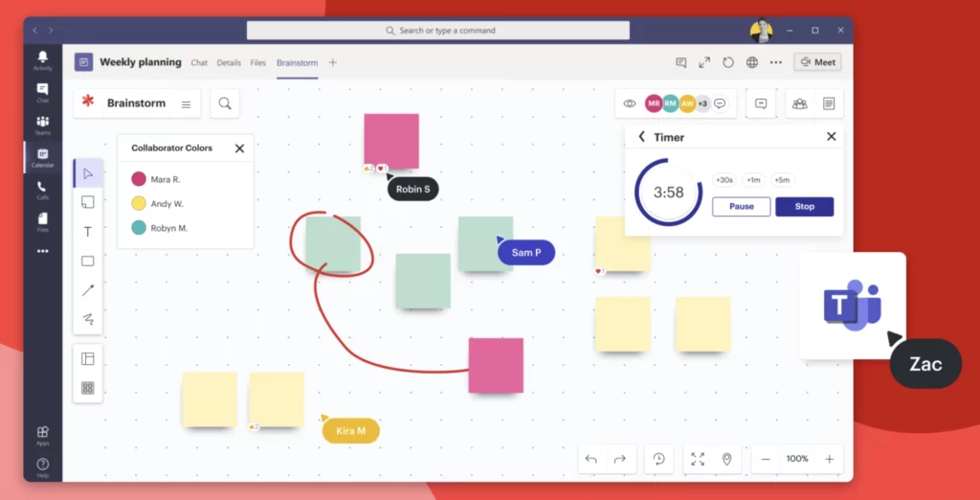Click the MR collaborator avatar
The height and width of the screenshot is (500, 980).
pyautogui.click(x=654, y=103)
